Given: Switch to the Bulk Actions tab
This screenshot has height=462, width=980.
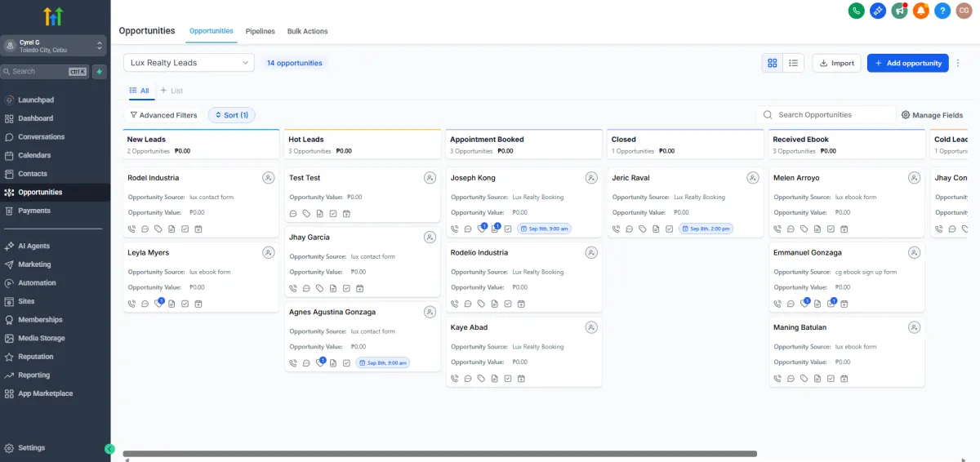Looking at the screenshot, I should [308, 31].
